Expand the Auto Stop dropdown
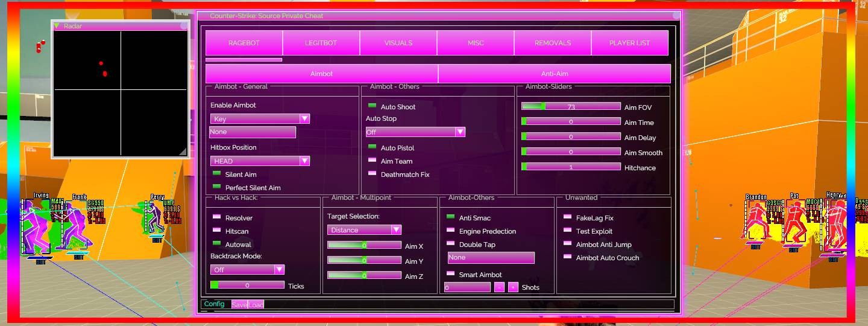The width and height of the screenshot is (868, 326). 415,132
